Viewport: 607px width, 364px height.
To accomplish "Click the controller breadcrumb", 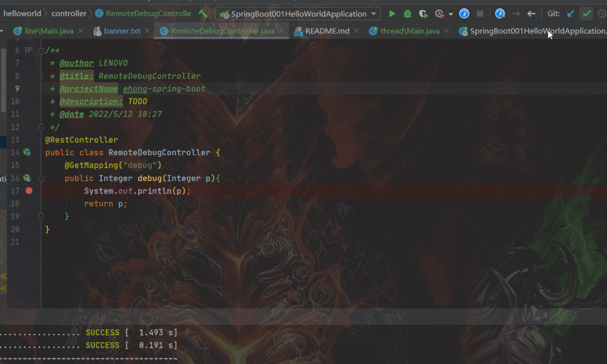I will click(69, 14).
